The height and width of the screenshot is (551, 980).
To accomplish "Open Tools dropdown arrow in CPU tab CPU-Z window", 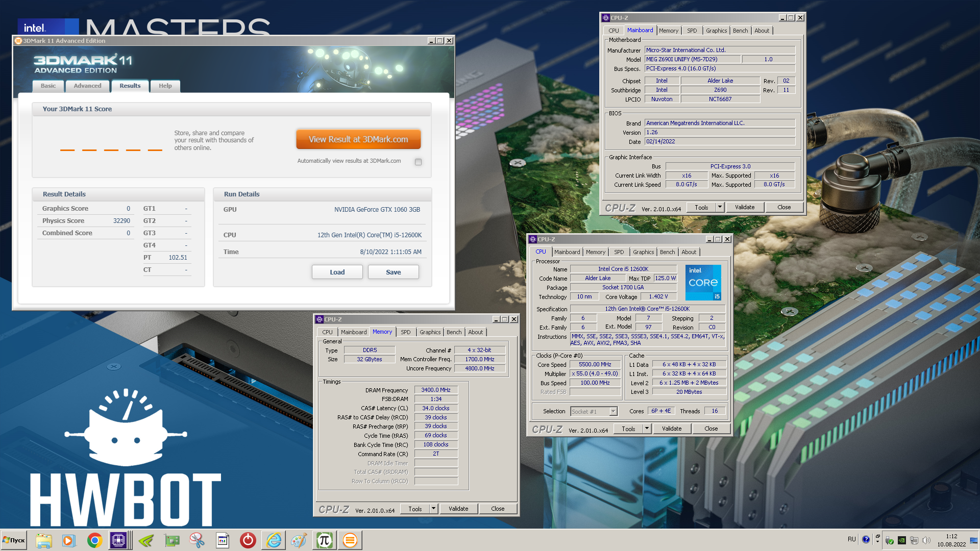I will pos(647,429).
